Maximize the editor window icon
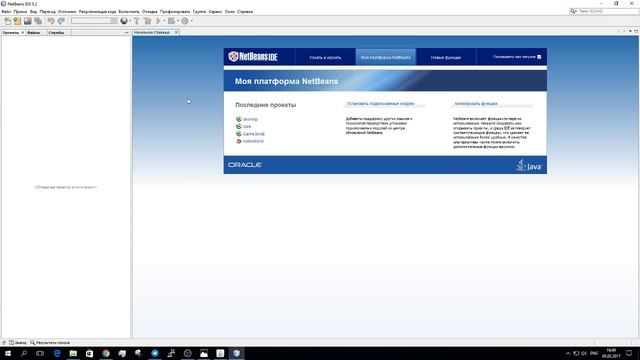This screenshot has width=640, height=360. pos(636,31)
